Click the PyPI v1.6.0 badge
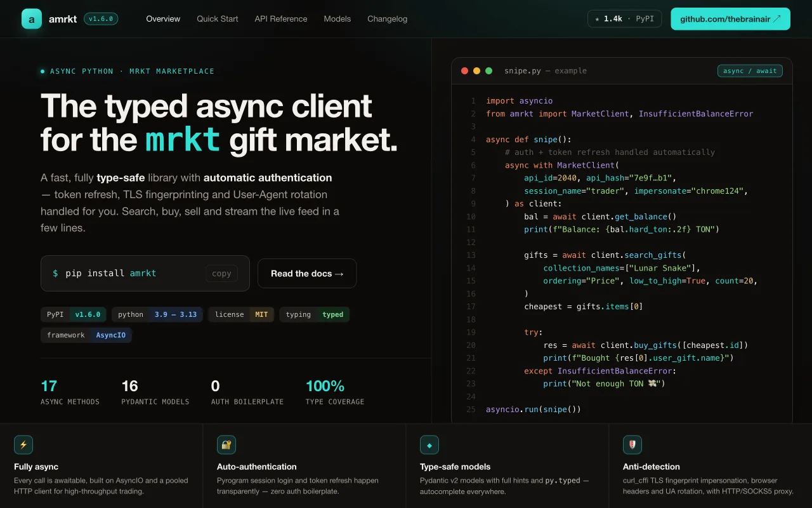The width and height of the screenshot is (812, 508). [x=74, y=314]
